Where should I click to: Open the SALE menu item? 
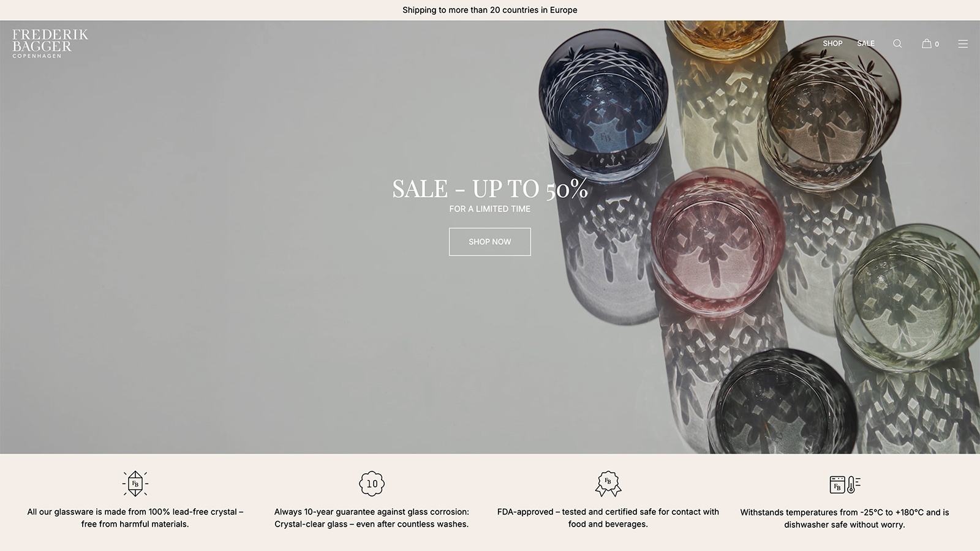coord(865,43)
